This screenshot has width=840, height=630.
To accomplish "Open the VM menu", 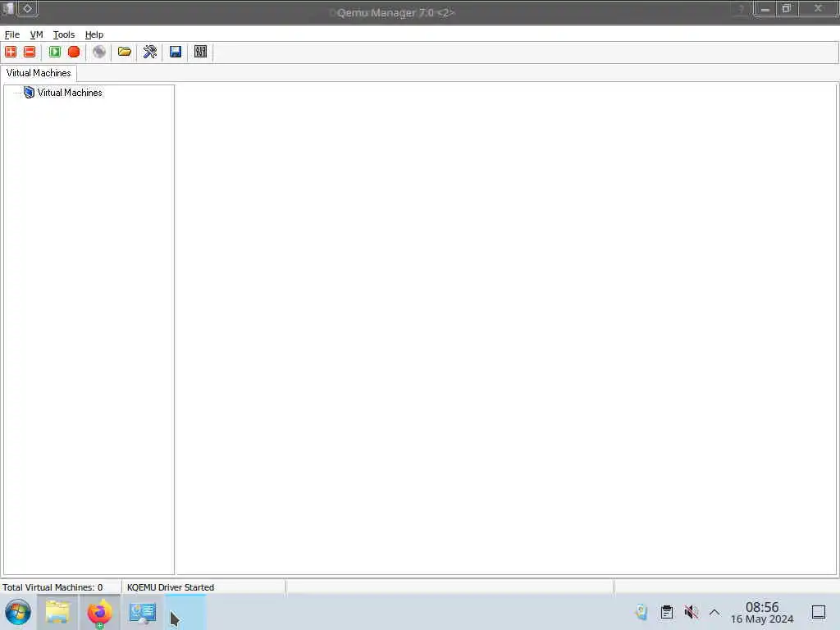I will click(36, 34).
